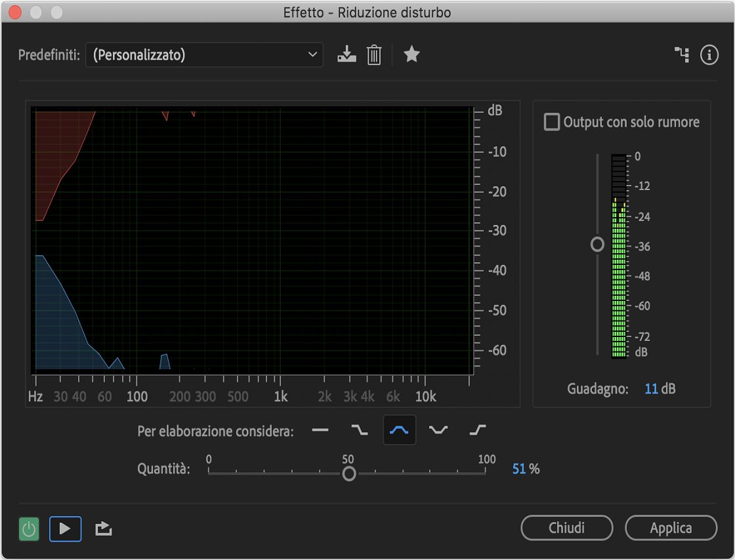Select flat full-spectrum focus shape
Screen dimensions: 735x560
pos(320,430)
